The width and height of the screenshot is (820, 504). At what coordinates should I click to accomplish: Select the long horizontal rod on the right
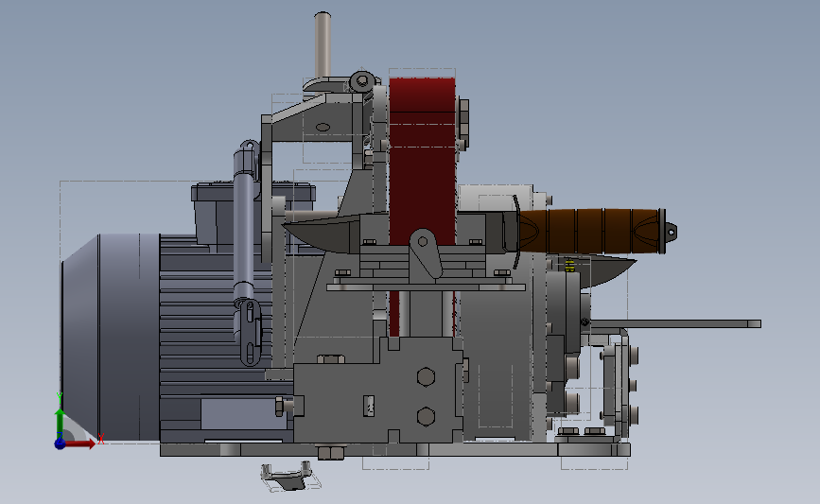675,324
